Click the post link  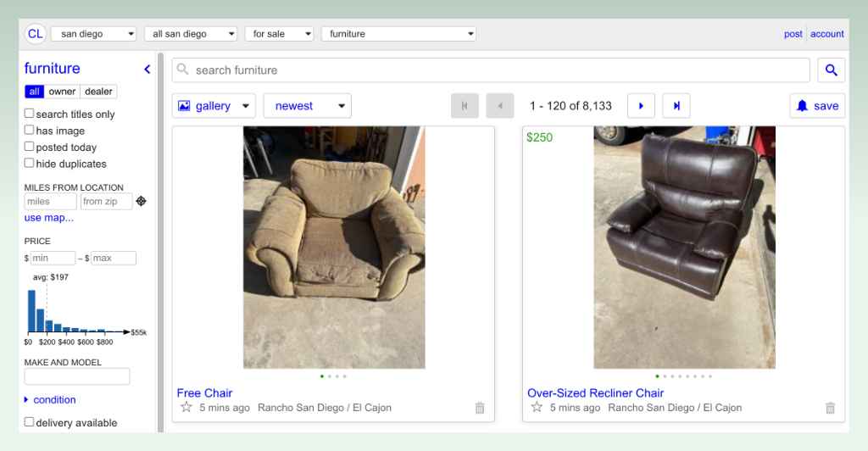click(793, 34)
